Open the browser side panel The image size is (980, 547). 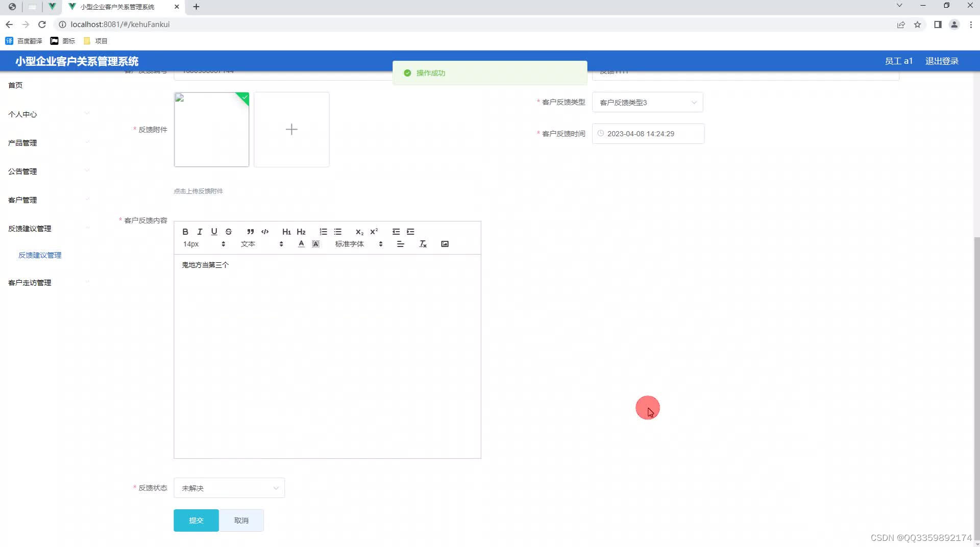(938, 24)
